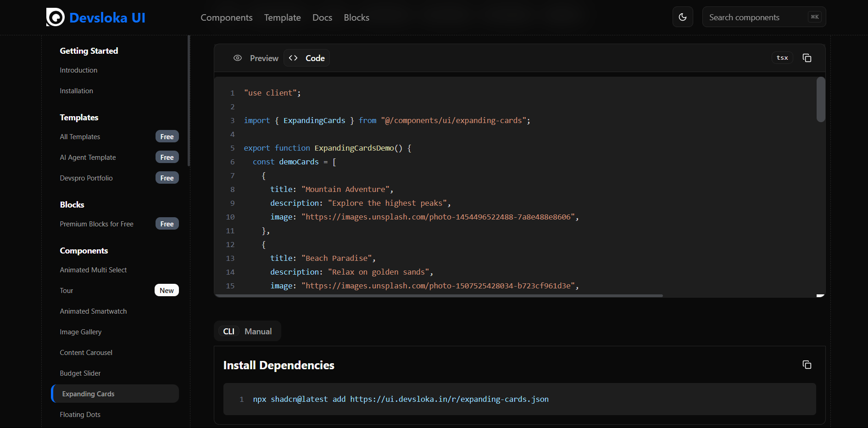868x428 pixels.
Task: Click the "Relax on golden sands" description line
Action: [352, 272]
